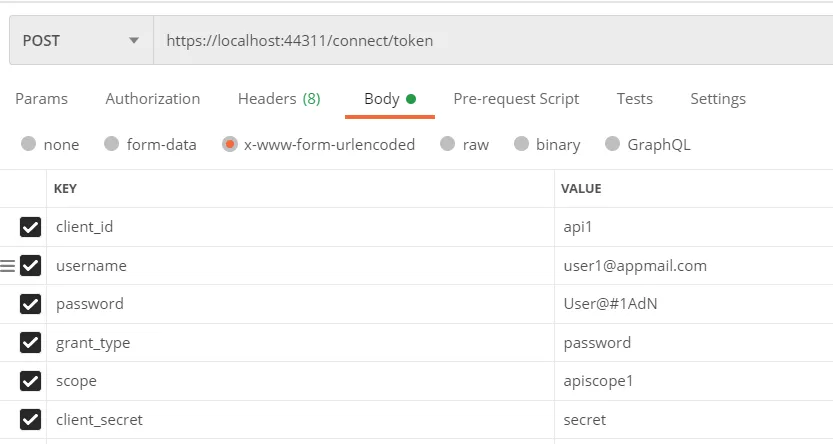
Task: Open the request Settings tab
Action: (718, 99)
